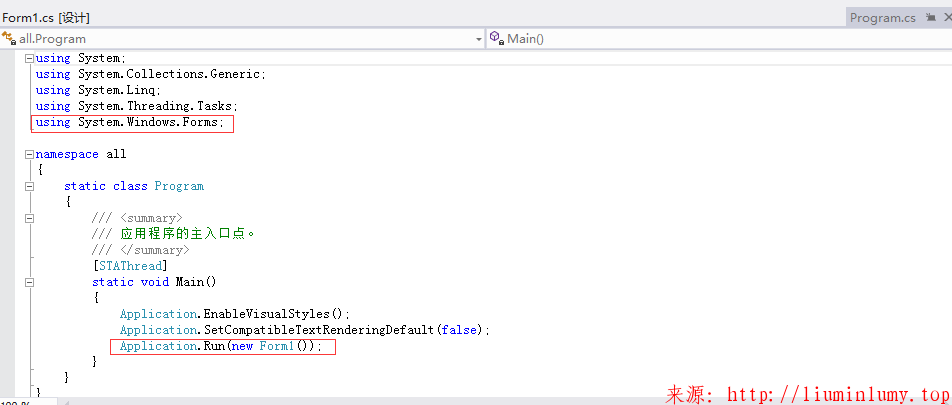The width and height of the screenshot is (952, 405).
Task: Click the "/// <summary>" comment line
Action: 137,218
